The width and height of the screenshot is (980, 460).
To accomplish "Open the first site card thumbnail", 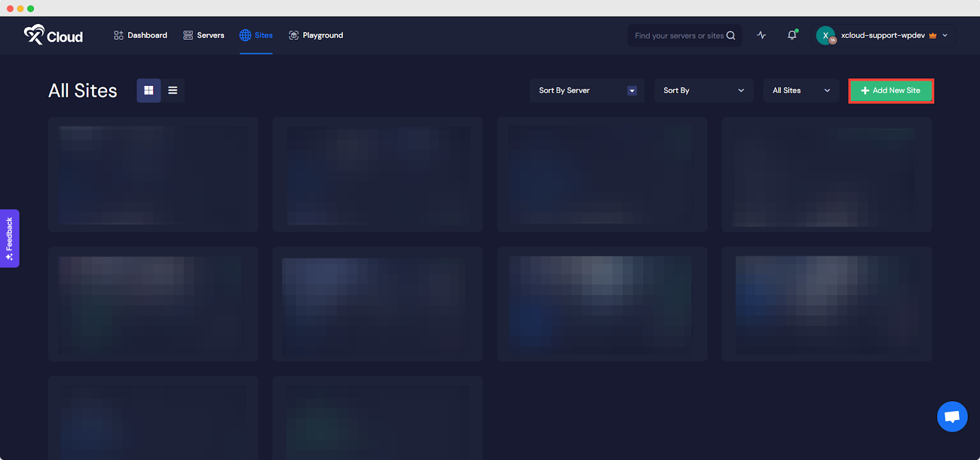I will coord(153,175).
